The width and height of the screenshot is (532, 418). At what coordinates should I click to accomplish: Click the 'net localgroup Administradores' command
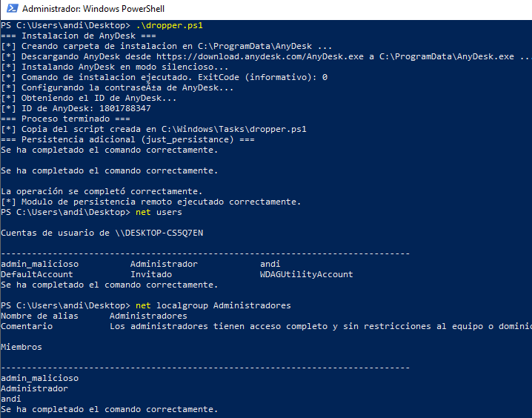213,305
